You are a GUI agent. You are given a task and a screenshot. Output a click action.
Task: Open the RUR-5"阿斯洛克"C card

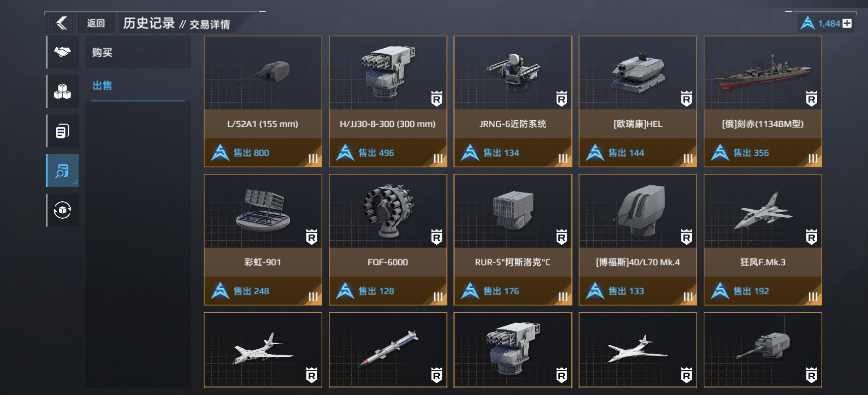pyautogui.click(x=513, y=240)
